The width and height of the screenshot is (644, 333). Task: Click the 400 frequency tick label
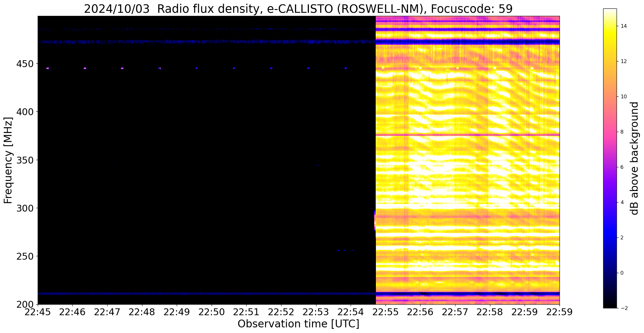pyautogui.click(x=25, y=112)
